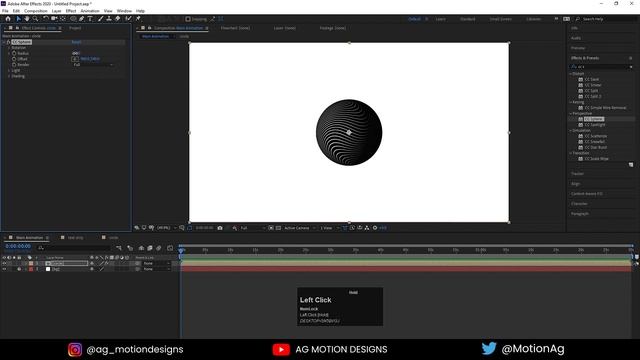
Task: Select the Eraser tool
Action: (118, 19)
